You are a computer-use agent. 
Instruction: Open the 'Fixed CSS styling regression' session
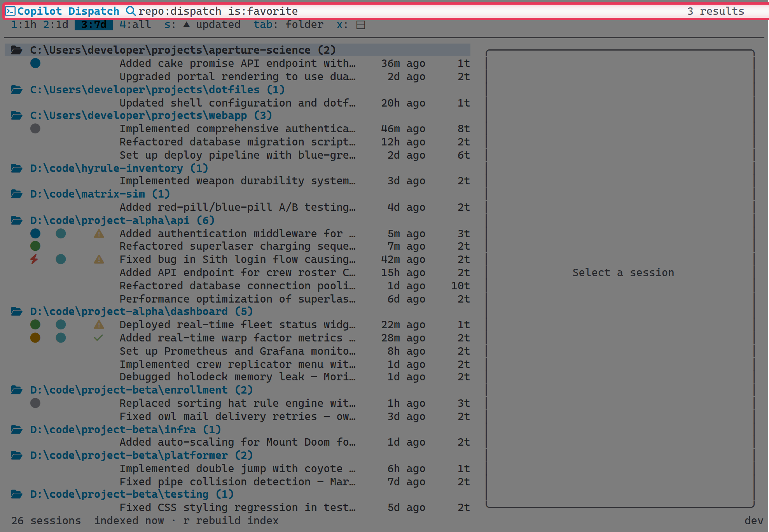tap(238, 507)
